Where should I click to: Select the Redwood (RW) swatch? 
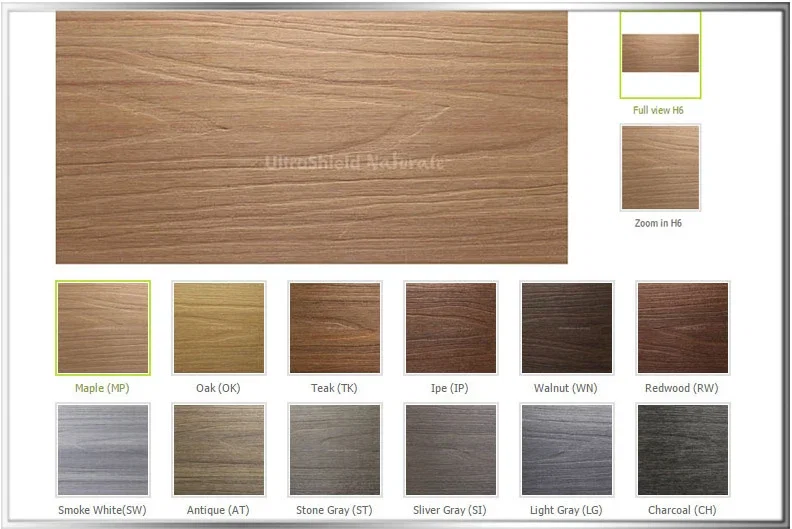coord(683,328)
